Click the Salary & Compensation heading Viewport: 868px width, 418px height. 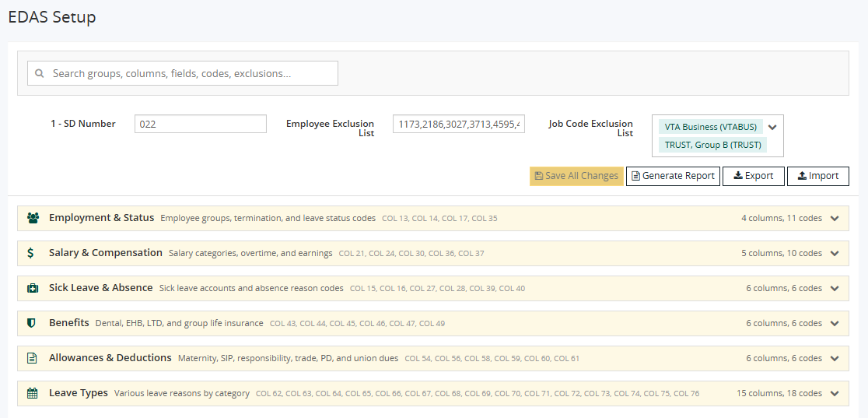coord(106,253)
